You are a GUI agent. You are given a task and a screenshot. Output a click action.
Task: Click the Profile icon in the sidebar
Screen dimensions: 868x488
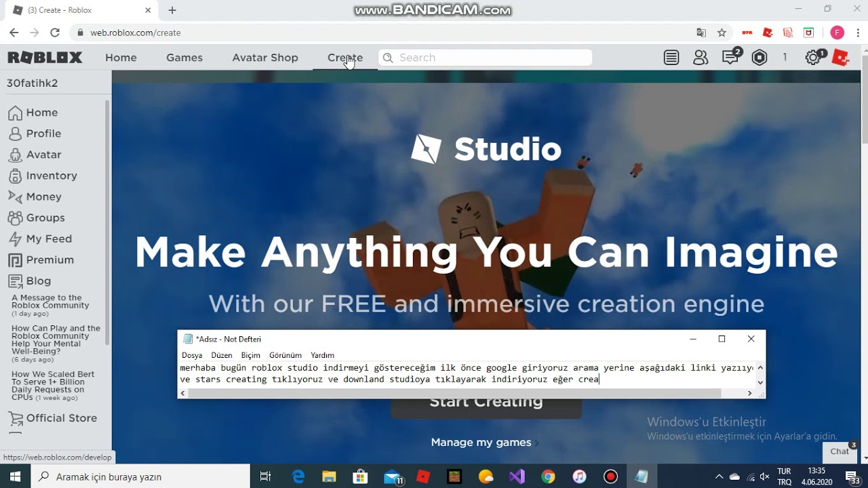[15, 134]
